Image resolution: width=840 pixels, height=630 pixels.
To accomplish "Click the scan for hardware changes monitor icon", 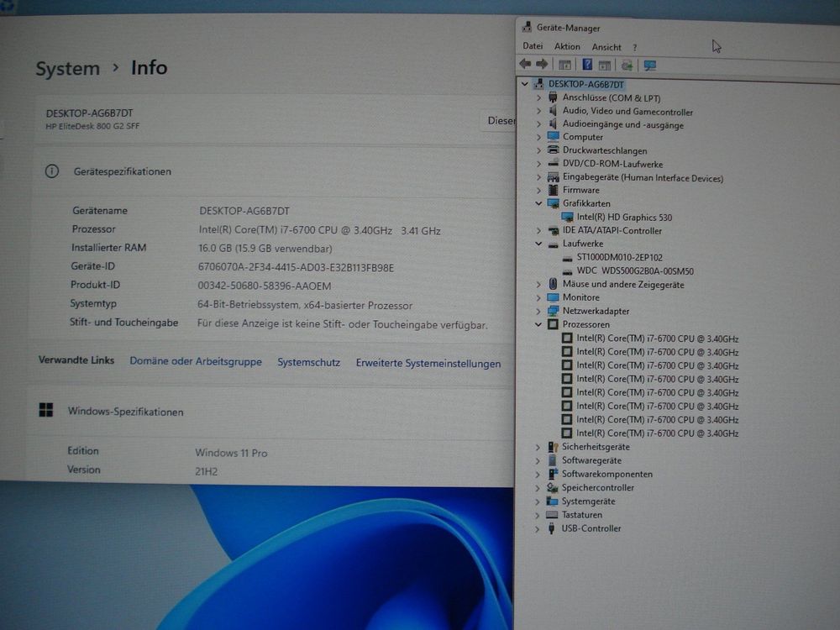I will click(x=649, y=65).
